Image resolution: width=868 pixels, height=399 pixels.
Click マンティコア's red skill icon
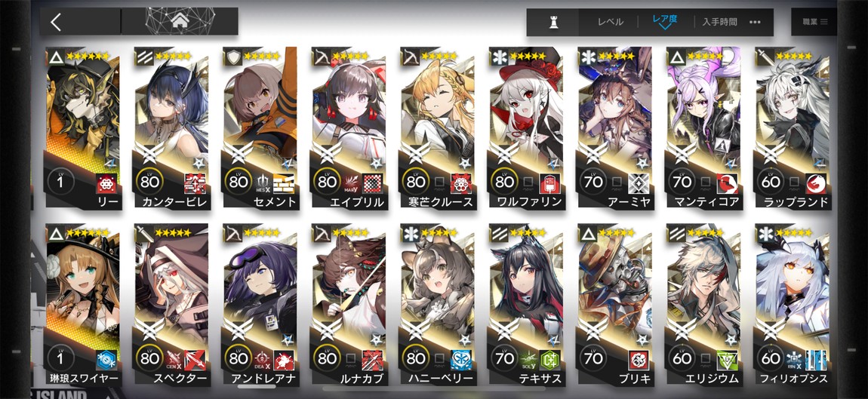pyautogui.click(x=727, y=183)
